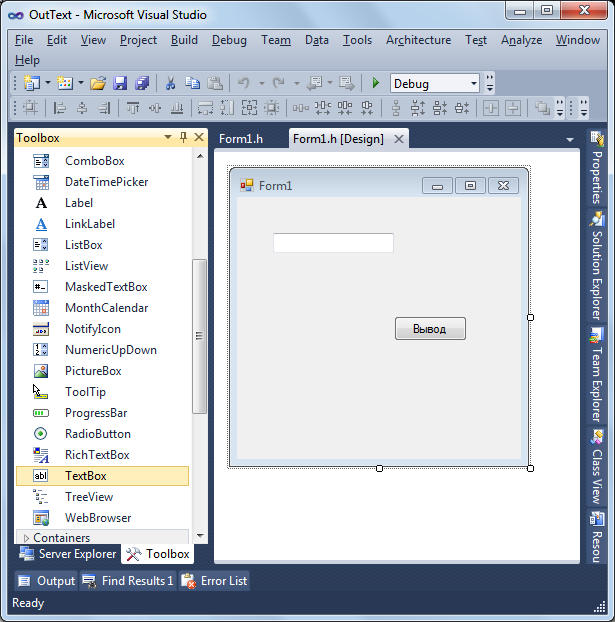Click the Align Rights layout icon
This screenshot has height=622, width=615.
pos(104,108)
